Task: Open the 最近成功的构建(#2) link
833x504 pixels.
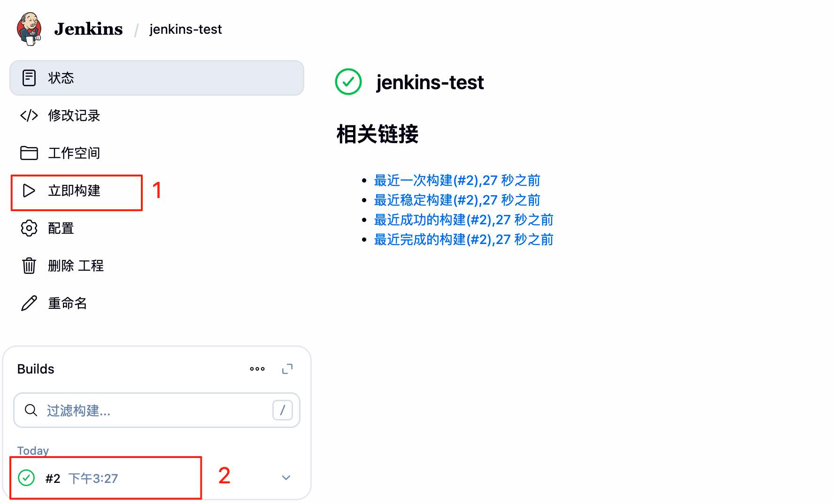Action: click(463, 220)
